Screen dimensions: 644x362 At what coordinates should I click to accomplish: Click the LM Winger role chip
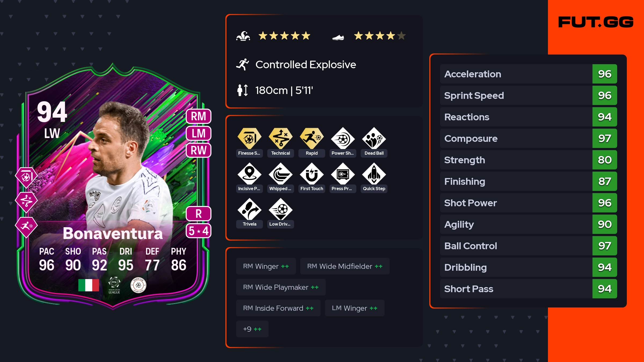355,308
